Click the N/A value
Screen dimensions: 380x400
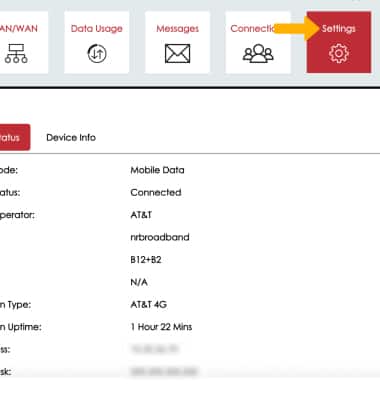[x=139, y=282]
